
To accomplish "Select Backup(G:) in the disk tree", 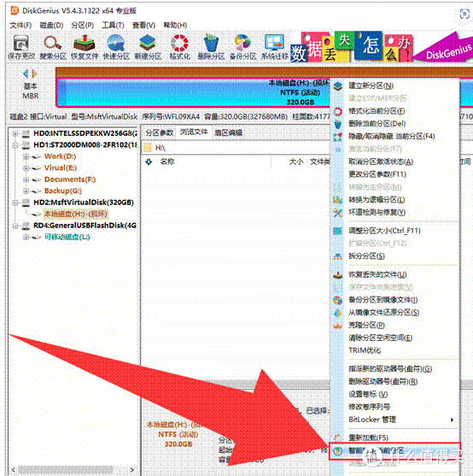I will (63, 191).
